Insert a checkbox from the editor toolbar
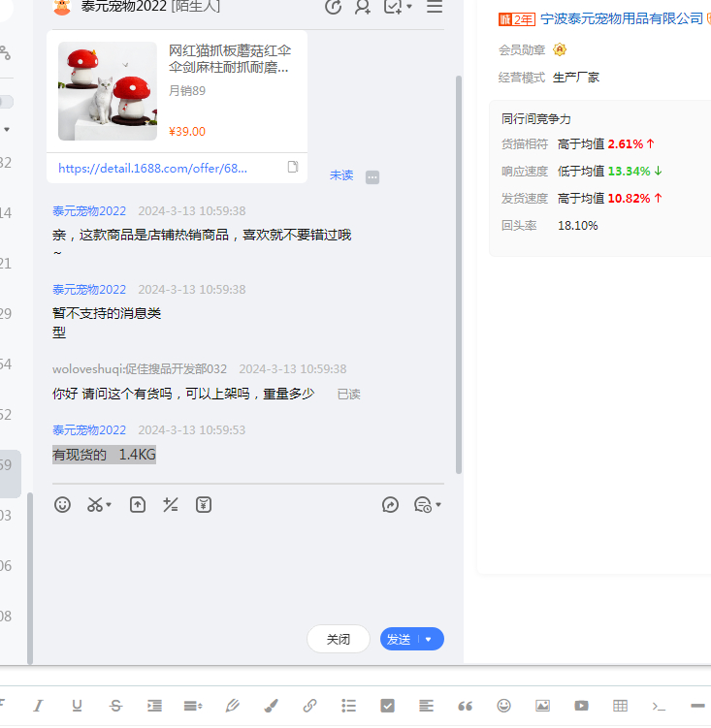Viewport: 711px width, 728px height. [387, 706]
